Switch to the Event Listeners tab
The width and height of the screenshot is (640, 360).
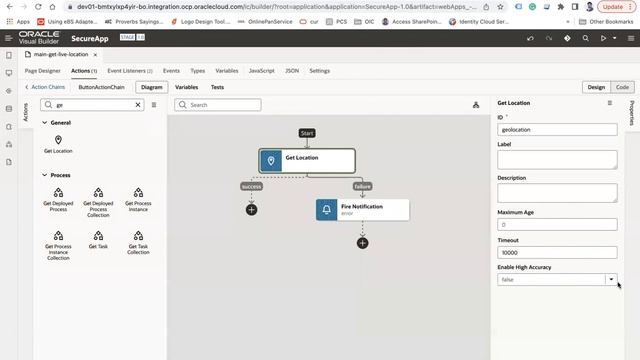[130, 71]
